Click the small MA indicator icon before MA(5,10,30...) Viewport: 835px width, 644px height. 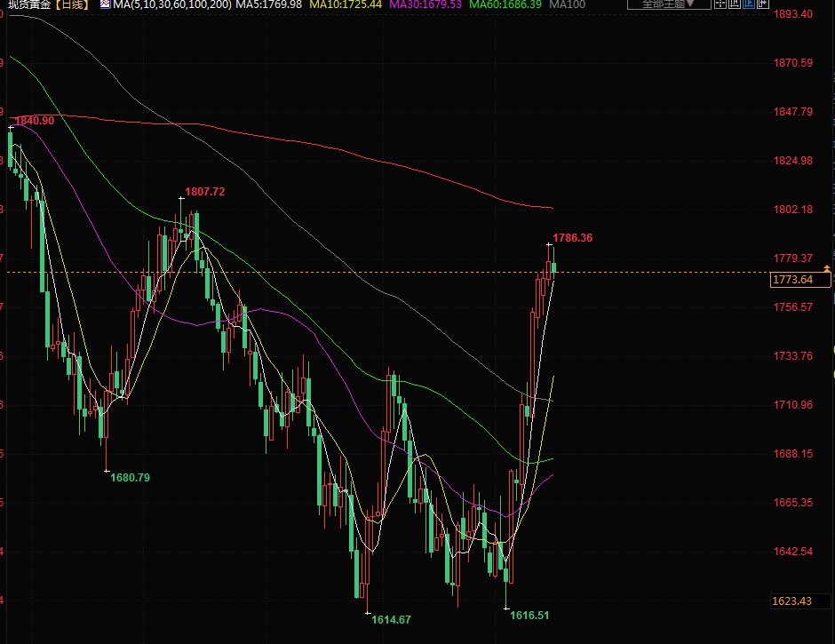pyautogui.click(x=105, y=5)
